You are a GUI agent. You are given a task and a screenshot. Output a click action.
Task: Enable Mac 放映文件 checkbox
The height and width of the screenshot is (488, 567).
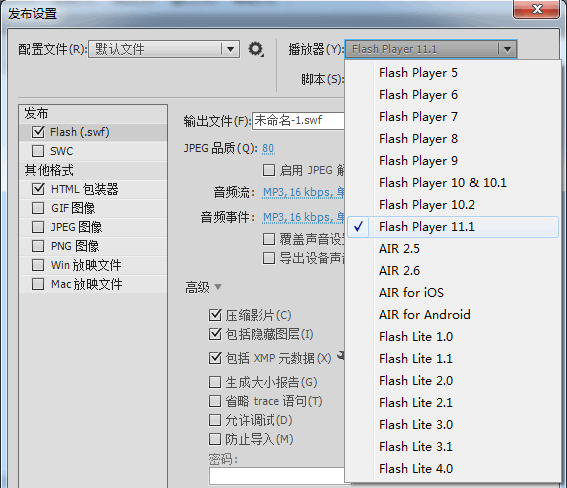point(38,284)
